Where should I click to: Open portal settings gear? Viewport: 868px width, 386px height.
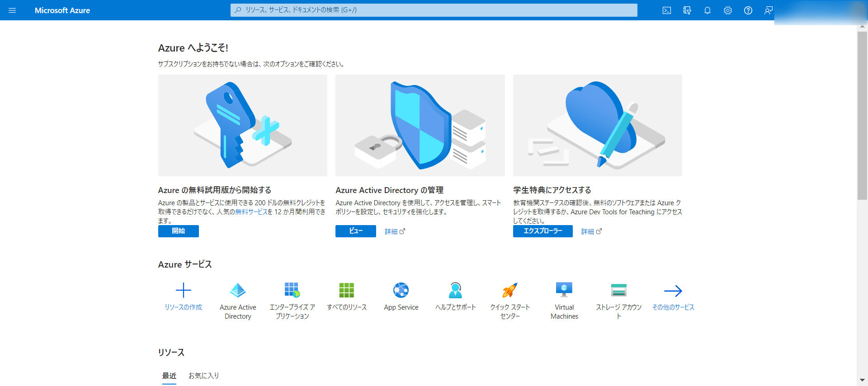click(728, 10)
